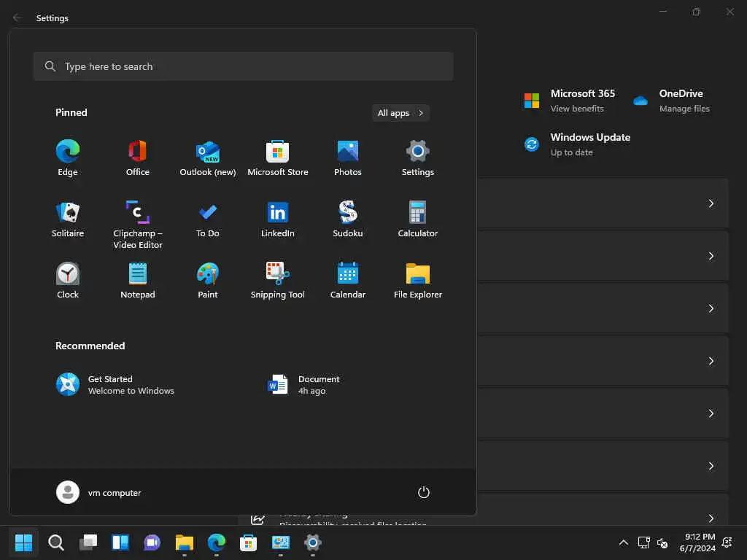Switch to Settings via taskbar gear icon

[x=312, y=542]
